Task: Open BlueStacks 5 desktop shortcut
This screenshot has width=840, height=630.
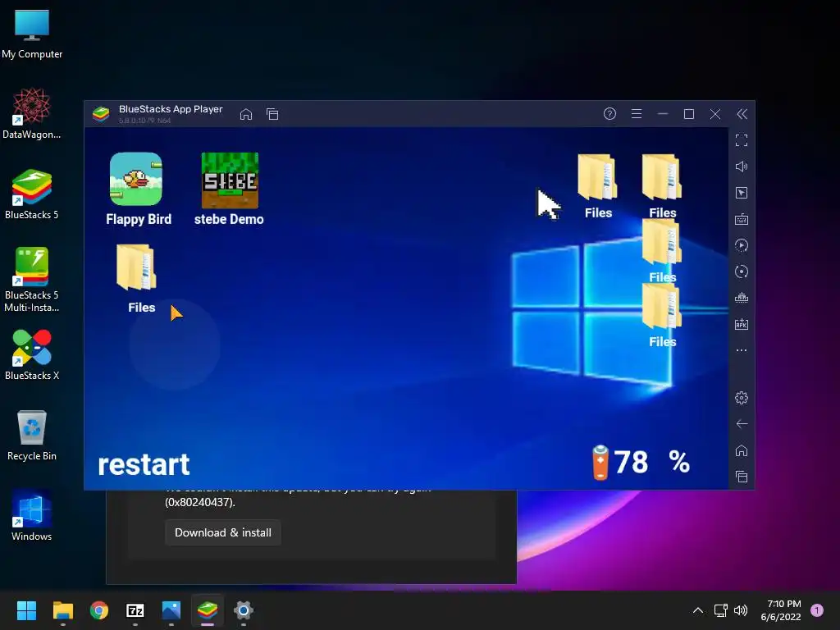Action: pos(32,194)
